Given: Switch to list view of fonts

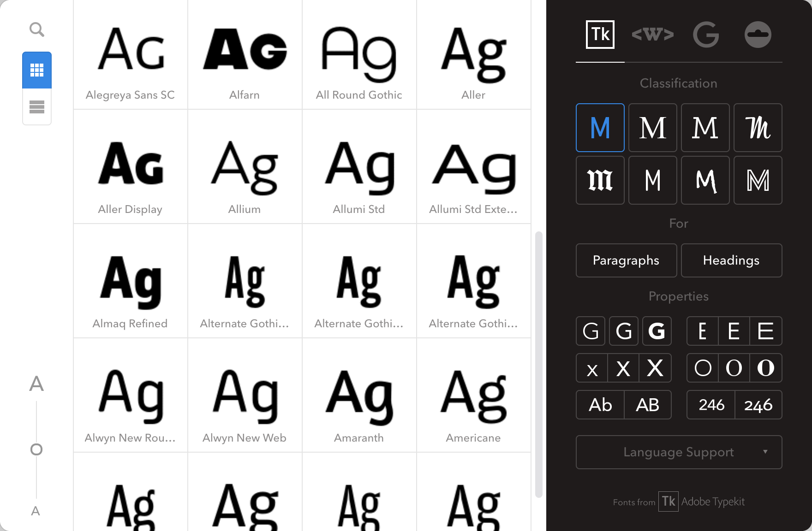Looking at the screenshot, I should [x=36, y=107].
